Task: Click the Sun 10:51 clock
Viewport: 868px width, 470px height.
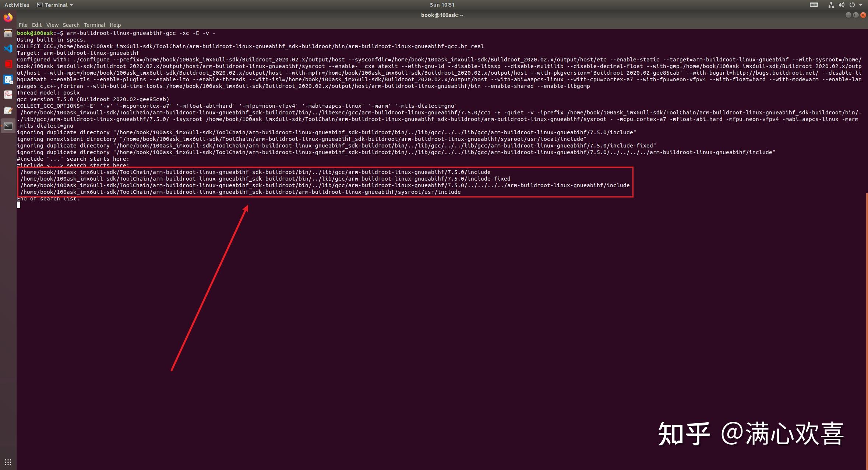Action: click(442, 5)
